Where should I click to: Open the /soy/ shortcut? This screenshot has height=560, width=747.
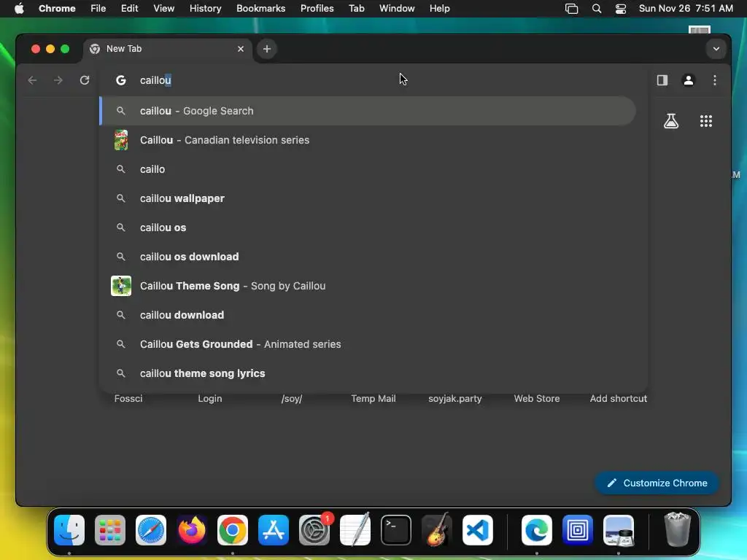pyautogui.click(x=292, y=399)
